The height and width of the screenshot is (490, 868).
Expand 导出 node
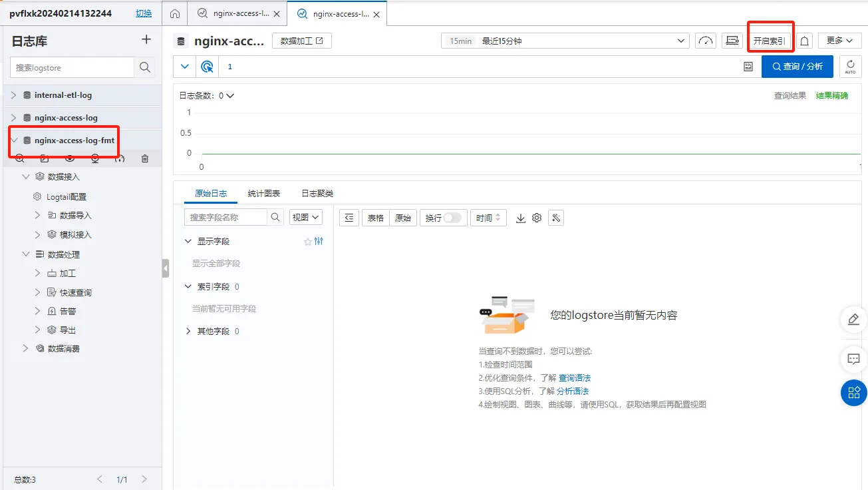tap(38, 330)
